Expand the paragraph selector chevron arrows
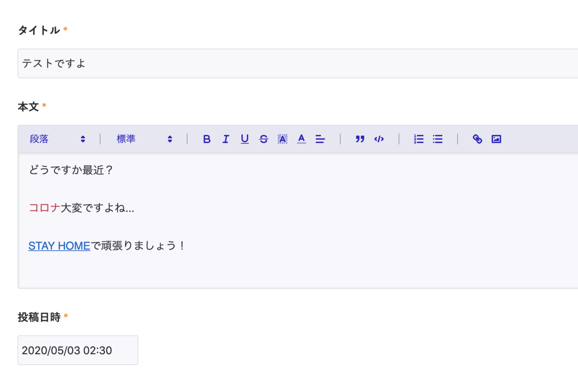The image size is (578, 392). (x=83, y=139)
